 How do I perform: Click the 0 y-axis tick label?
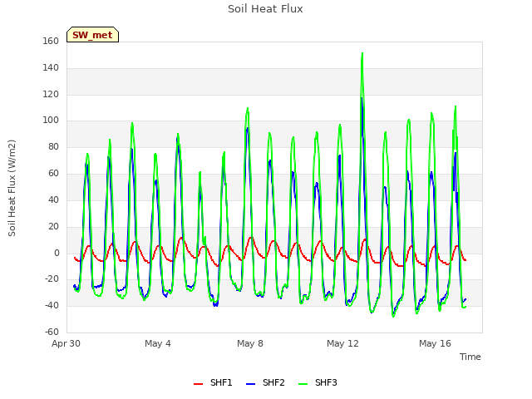[x=57, y=253]
